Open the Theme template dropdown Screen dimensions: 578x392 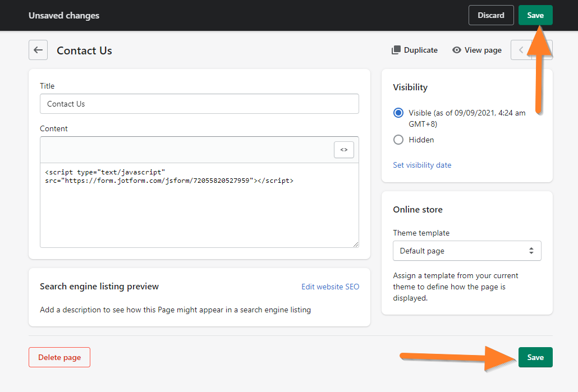[460, 251]
